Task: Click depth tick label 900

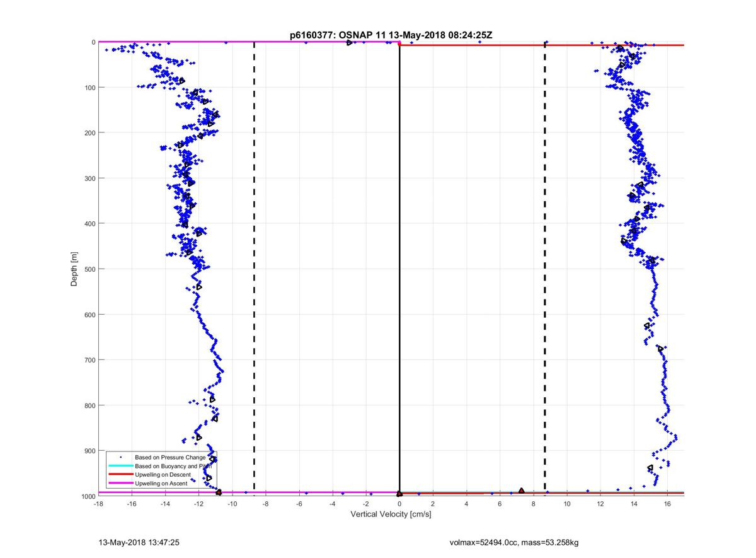Action: tap(91, 451)
